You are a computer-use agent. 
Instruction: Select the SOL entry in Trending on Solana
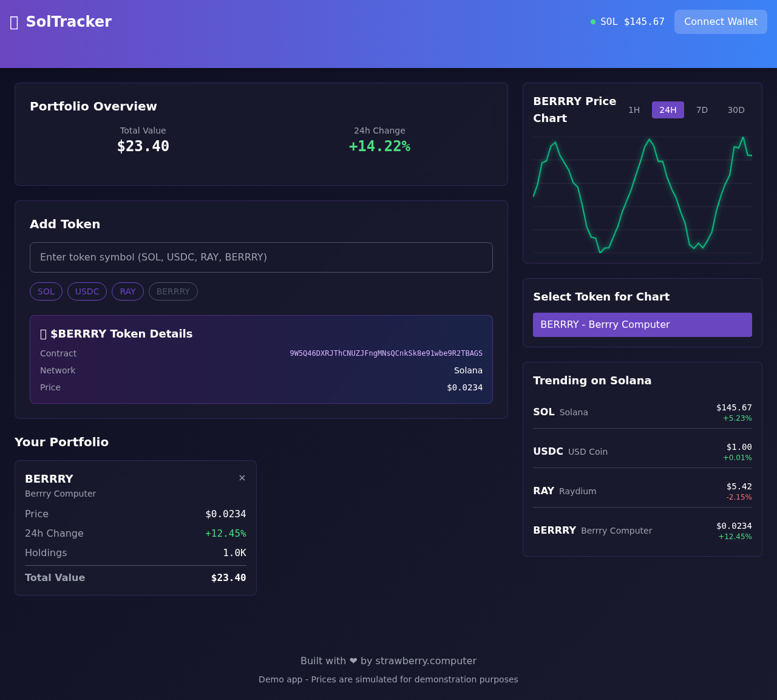coord(642,412)
